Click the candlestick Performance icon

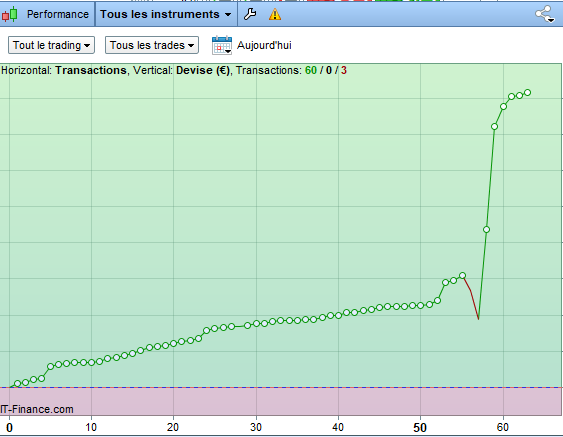[x=10, y=14]
